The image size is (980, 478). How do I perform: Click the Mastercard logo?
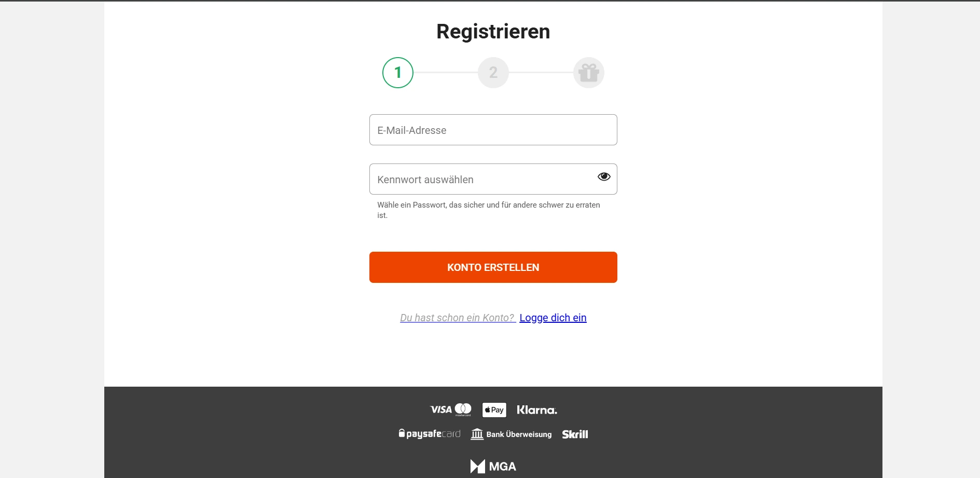point(463,409)
